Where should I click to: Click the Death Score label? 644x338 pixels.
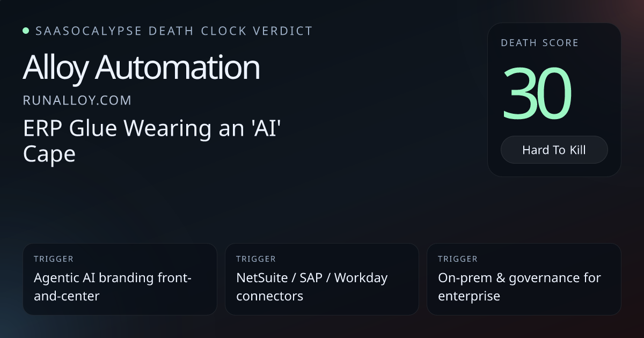(539, 43)
